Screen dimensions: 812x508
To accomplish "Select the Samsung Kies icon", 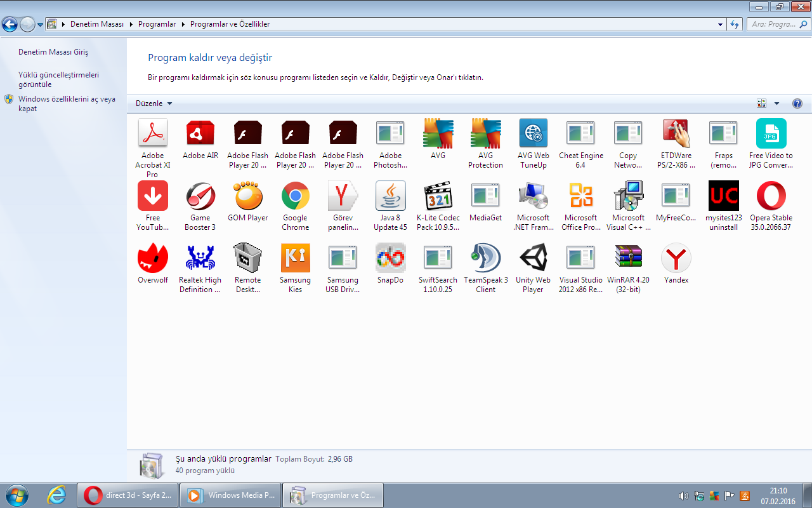I will (x=296, y=258).
